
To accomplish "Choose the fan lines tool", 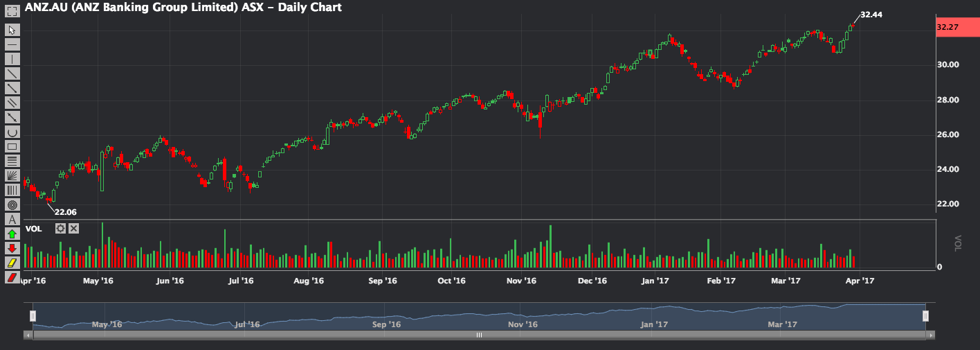I will 12,175.
